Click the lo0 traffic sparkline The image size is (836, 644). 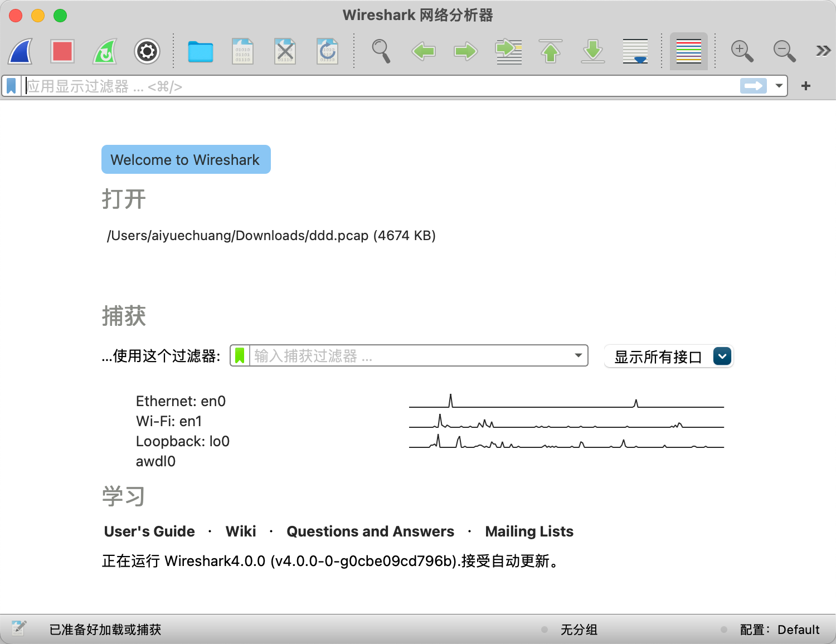[x=566, y=441]
